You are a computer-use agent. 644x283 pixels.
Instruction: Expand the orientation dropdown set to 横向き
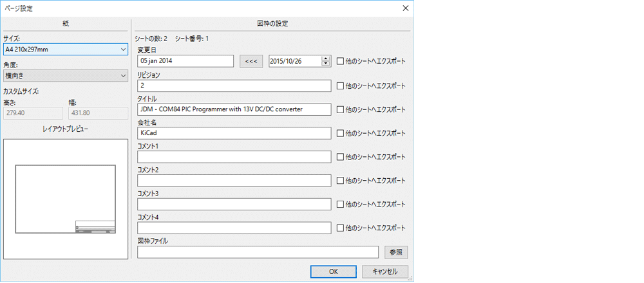point(65,76)
